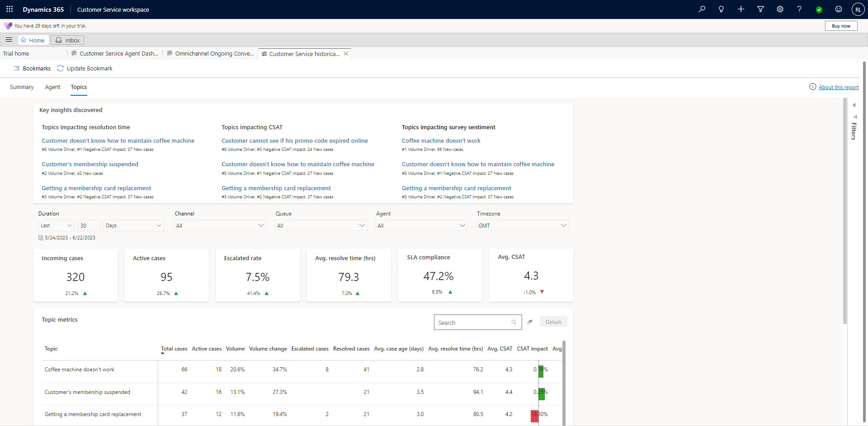Check environment status via green checkmark icon
This screenshot has height=426, width=868.
pos(819,9)
